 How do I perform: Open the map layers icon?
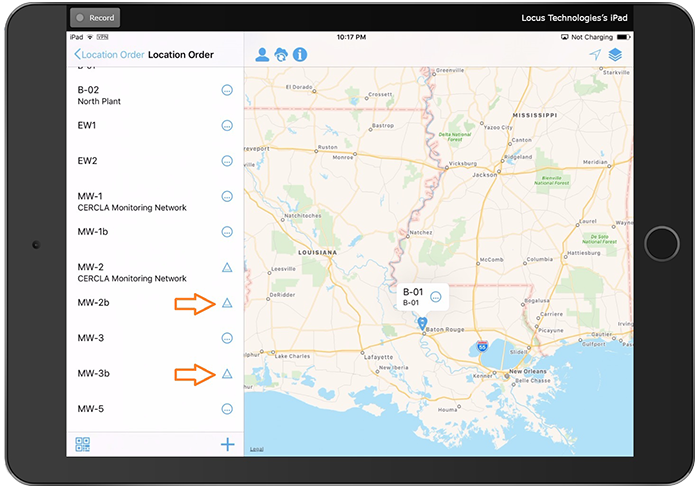[615, 54]
